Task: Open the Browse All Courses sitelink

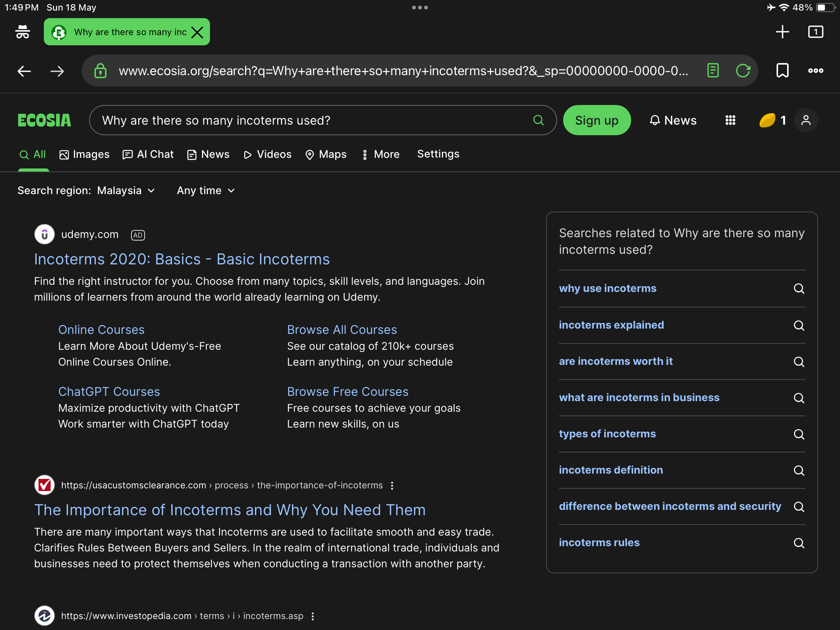Action: pos(342,330)
